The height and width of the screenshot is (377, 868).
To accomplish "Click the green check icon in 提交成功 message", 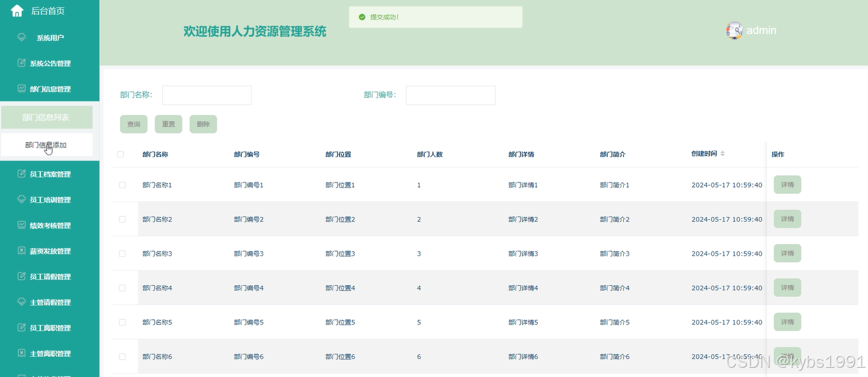I will click(x=362, y=17).
